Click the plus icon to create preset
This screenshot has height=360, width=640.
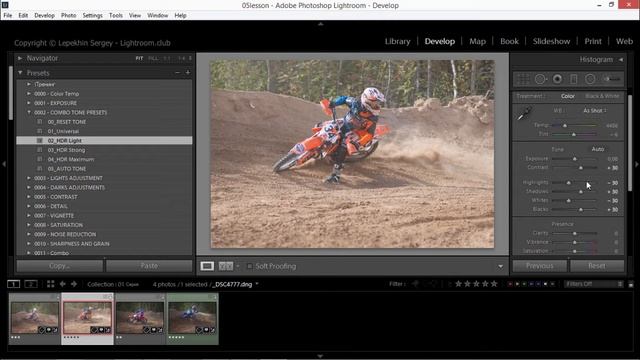coord(188,73)
